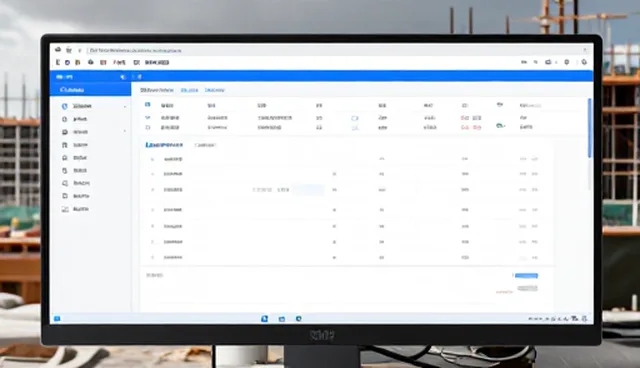
Task: Toggle the checkbox on the second table row
Action: coord(148,127)
